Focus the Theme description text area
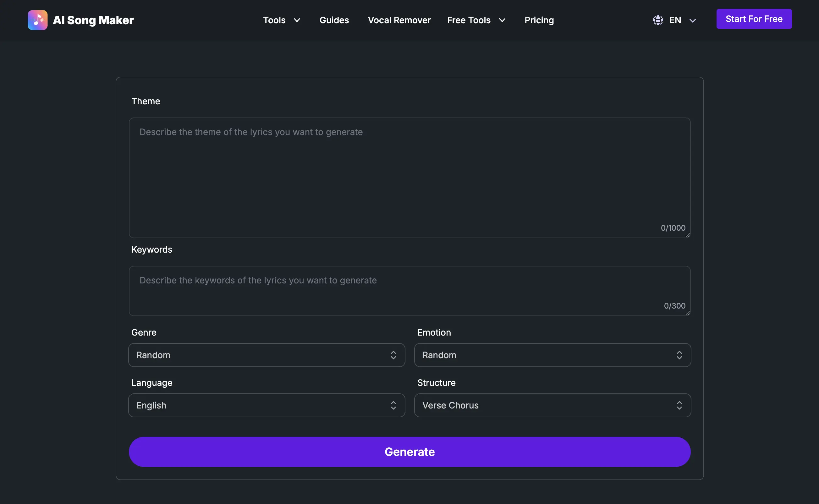This screenshot has height=504, width=819. coord(409,178)
